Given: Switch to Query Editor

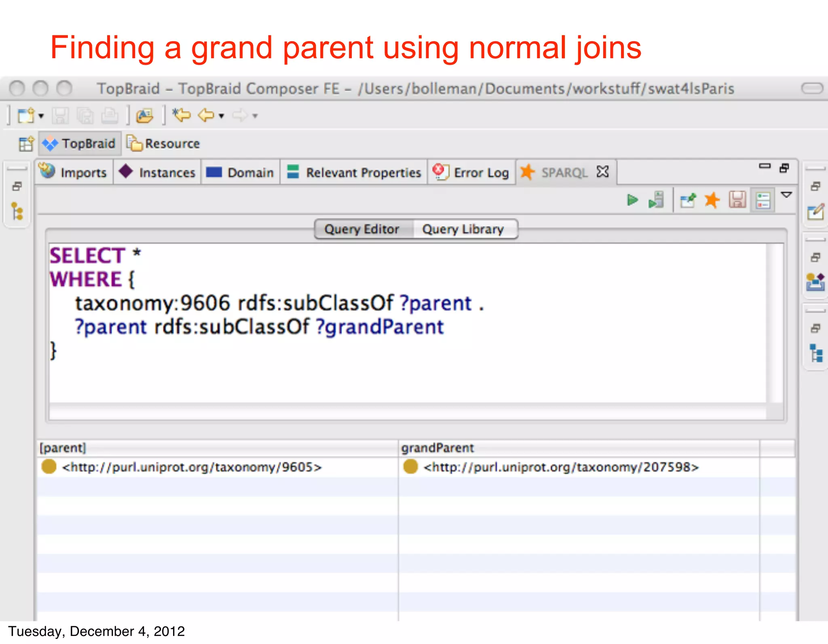Looking at the screenshot, I should pos(362,229).
